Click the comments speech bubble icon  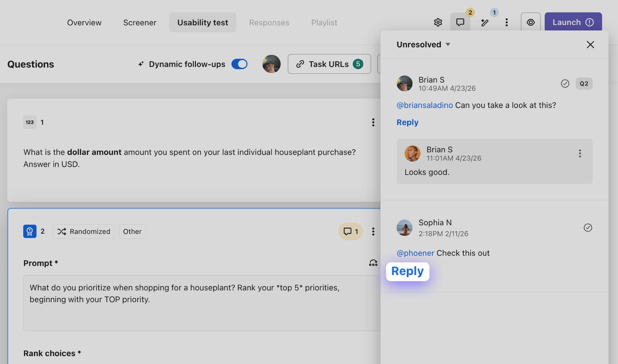[460, 22]
